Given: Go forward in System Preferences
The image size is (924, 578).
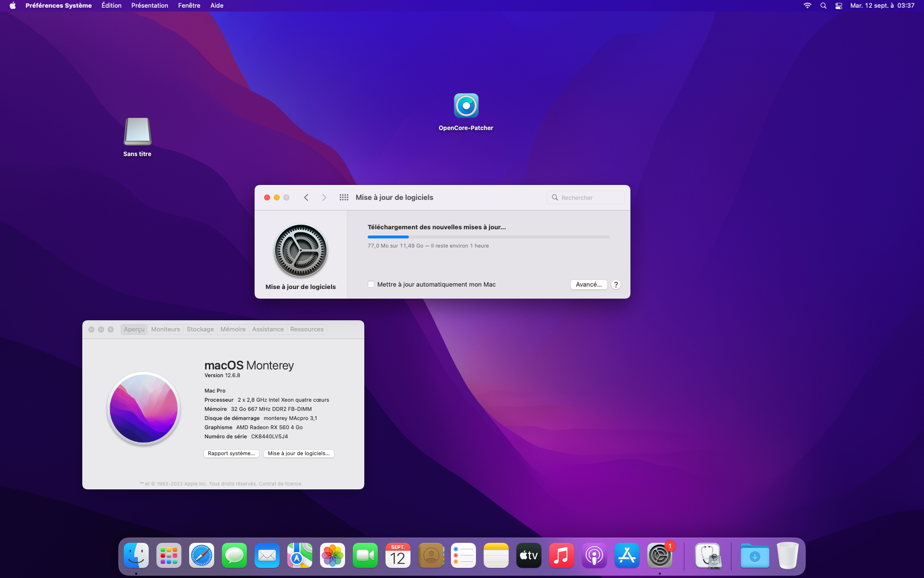Looking at the screenshot, I should coord(324,197).
